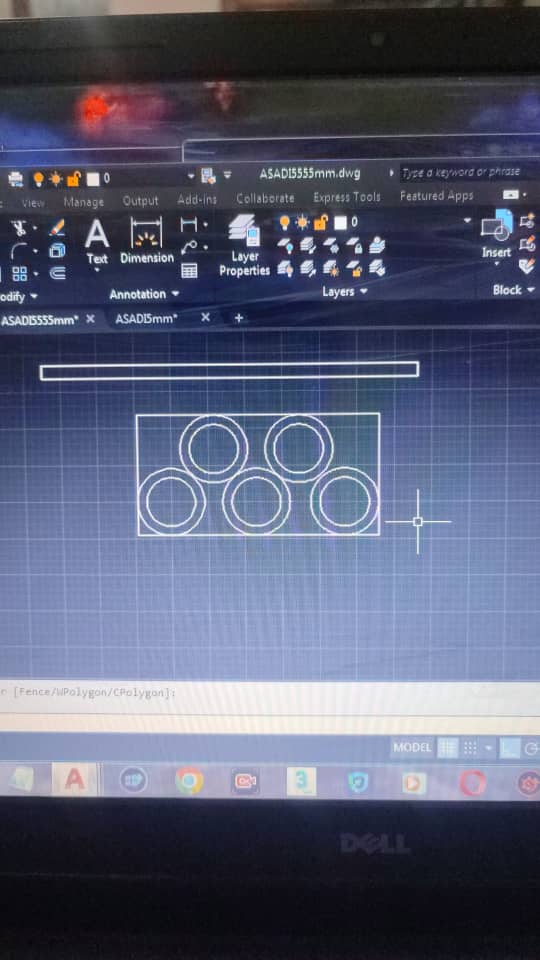Open a new drawing tab with plus
The image size is (540, 960).
coord(239,318)
